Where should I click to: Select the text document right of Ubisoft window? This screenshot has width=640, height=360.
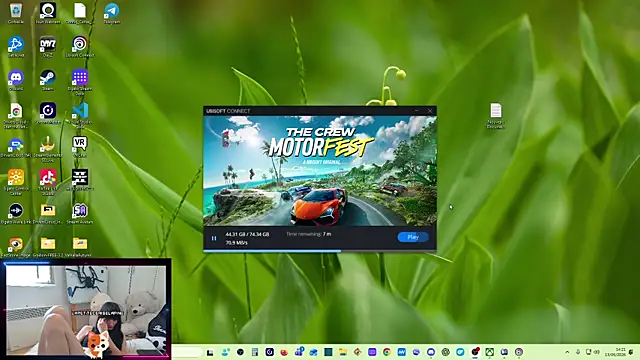pos(496,116)
